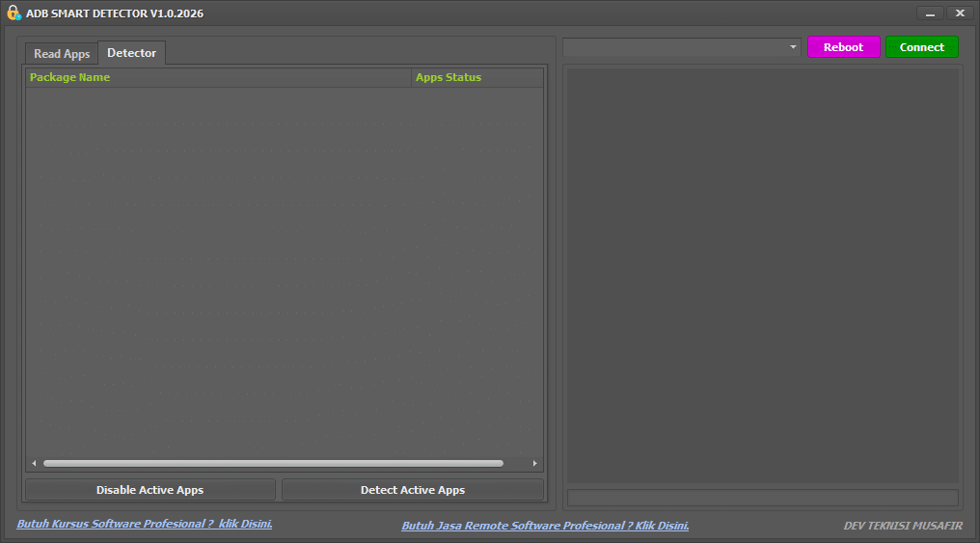Click the horizontal scrollbar thumb under package list
This screenshot has height=543, width=980.
click(273, 463)
